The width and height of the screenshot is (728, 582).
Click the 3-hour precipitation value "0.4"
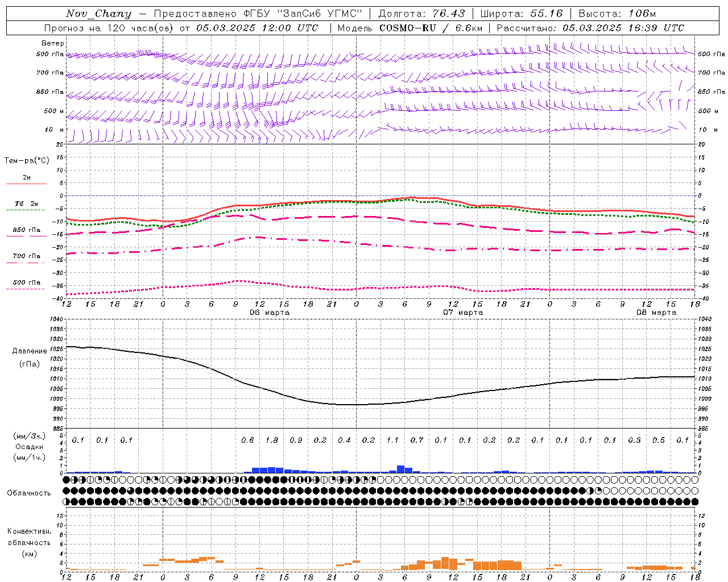[344, 440]
